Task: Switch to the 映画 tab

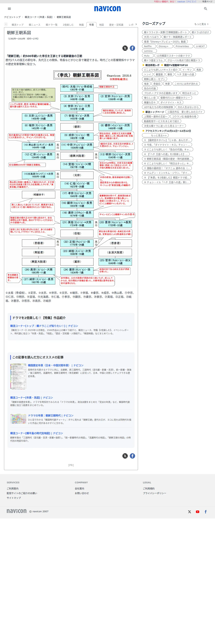Action: [x=81, y=25]
